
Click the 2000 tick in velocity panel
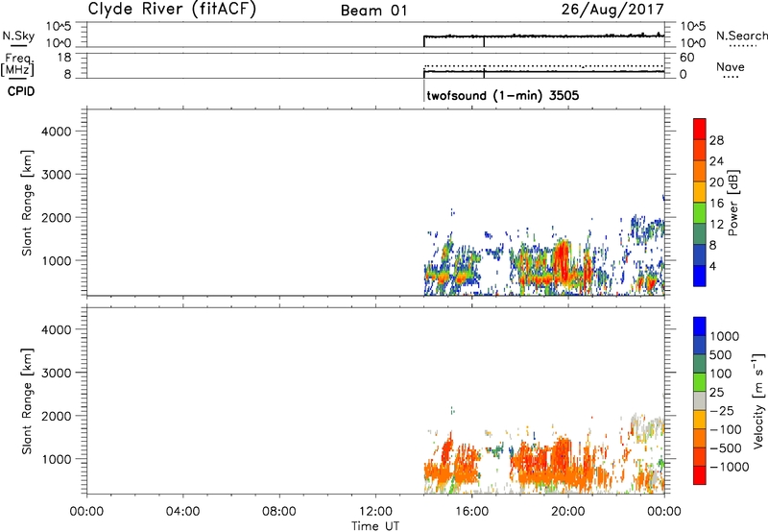57,416
